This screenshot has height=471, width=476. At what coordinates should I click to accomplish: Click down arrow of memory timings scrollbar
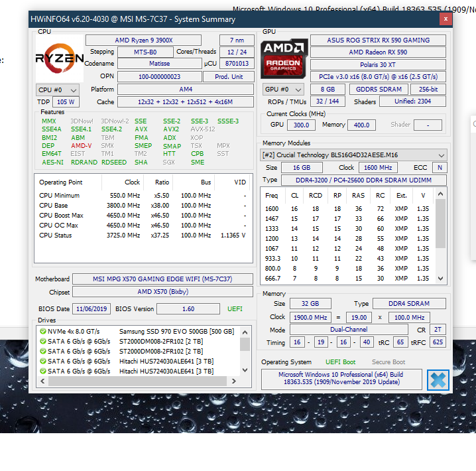pyautogui.click(x=441, y=278)
